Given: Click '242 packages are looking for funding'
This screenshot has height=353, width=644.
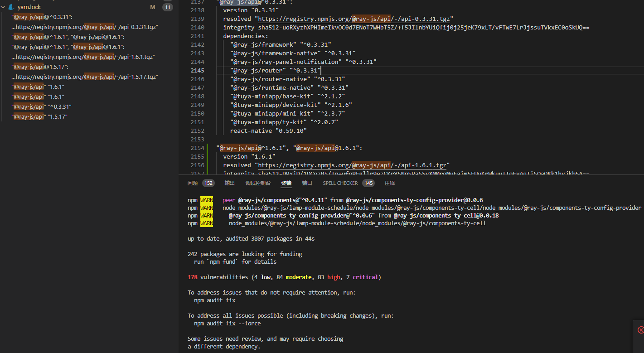Looking at the screenshot, I should 245,254.
